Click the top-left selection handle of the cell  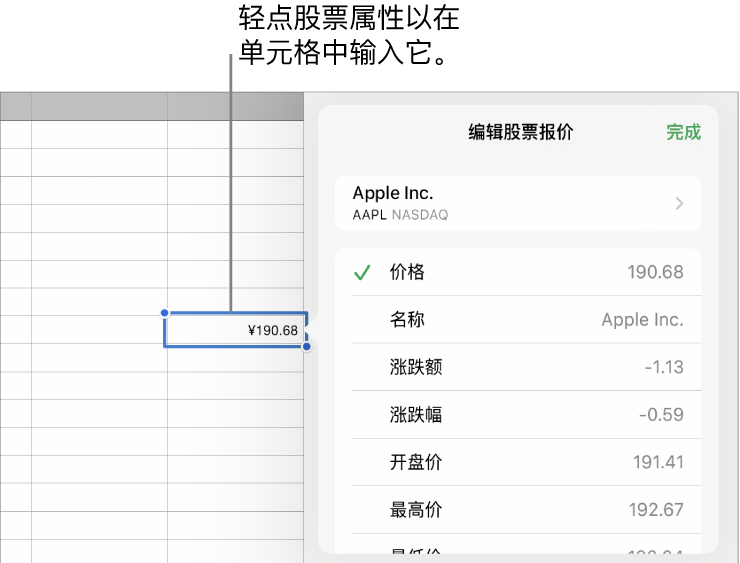point(164,312)
